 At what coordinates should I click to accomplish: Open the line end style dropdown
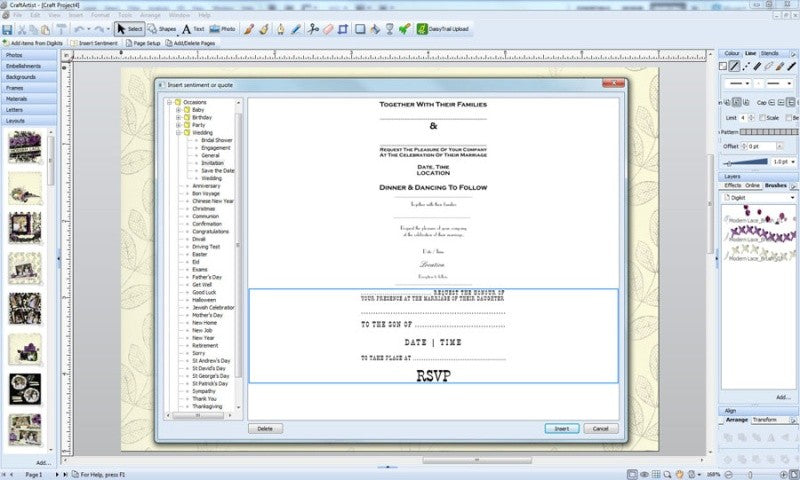click(x=780, y=83)
